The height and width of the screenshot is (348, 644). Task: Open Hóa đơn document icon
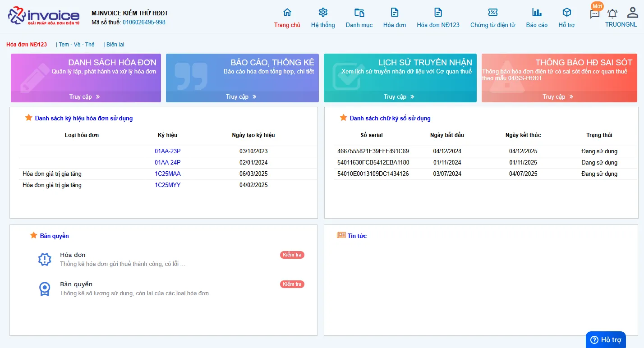[x=395, y=12]
